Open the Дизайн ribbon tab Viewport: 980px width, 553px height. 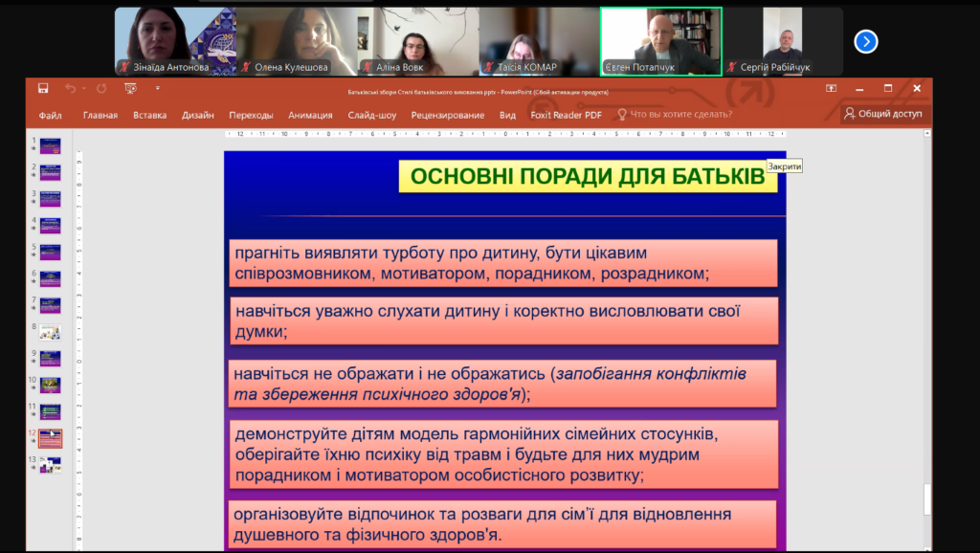[x=197, y=115]
